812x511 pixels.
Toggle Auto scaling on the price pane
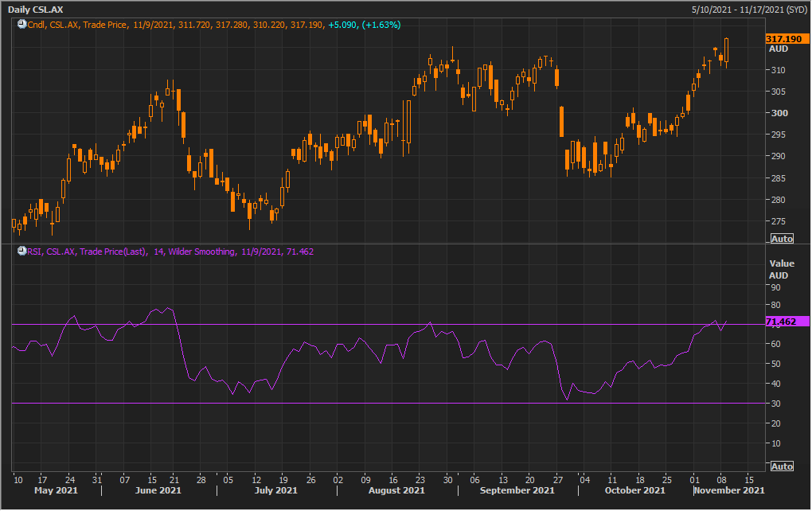point(782,239)
